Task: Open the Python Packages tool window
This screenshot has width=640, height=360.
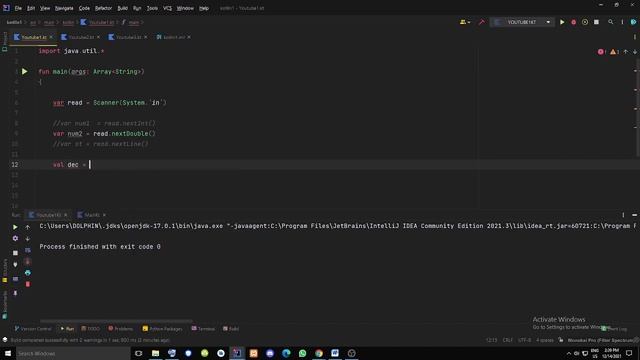Action: (162, 329)
